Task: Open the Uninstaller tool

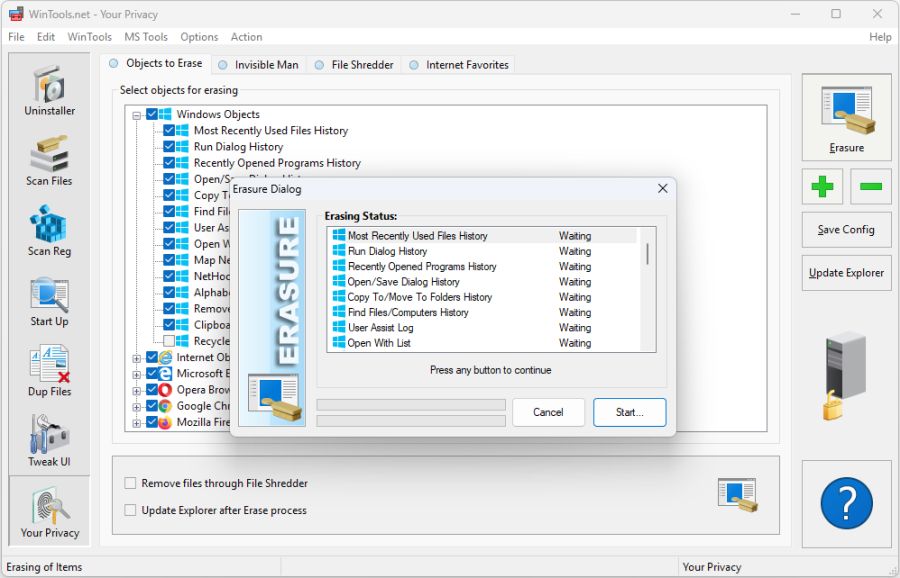Action: [x=48, y=90]
